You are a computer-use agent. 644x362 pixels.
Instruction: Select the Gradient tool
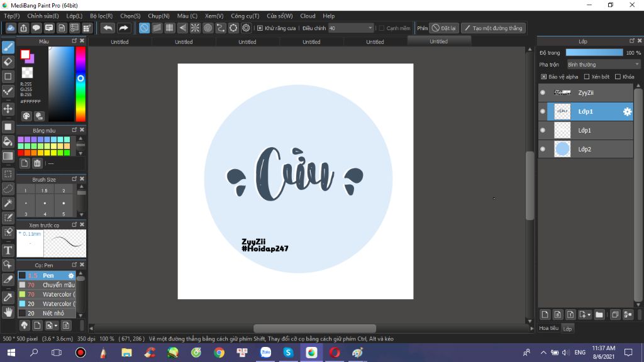8,156
